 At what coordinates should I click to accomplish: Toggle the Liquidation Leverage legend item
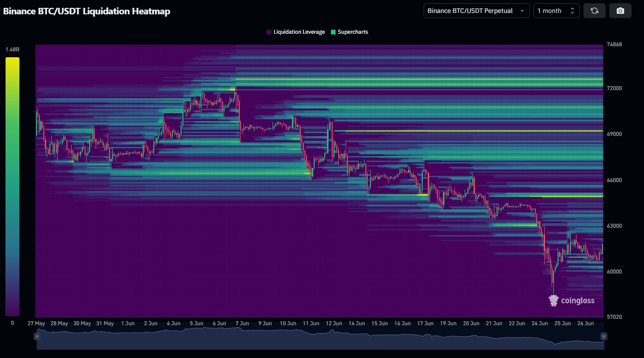296,32
